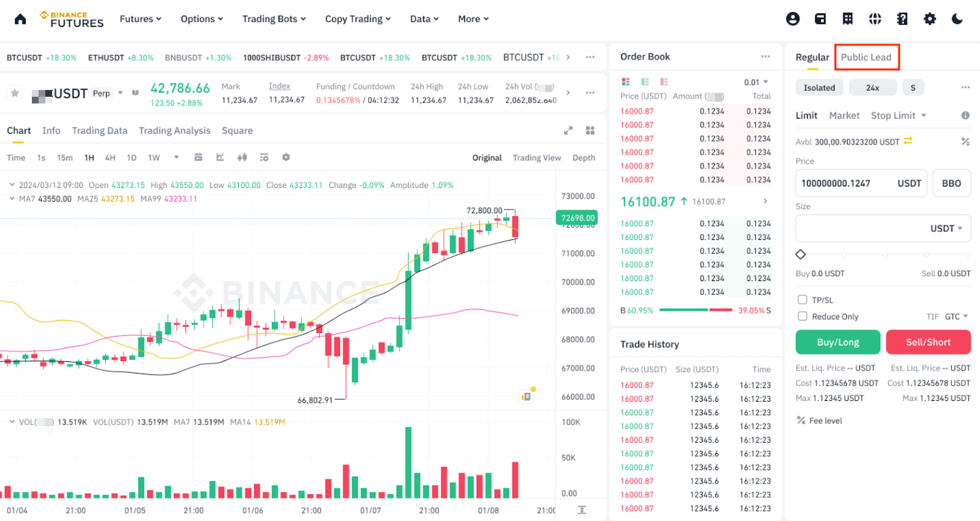This screenshot has width=980, height=521.
Task: Open chart settings gear in toolbar
Action: point(286,157)
